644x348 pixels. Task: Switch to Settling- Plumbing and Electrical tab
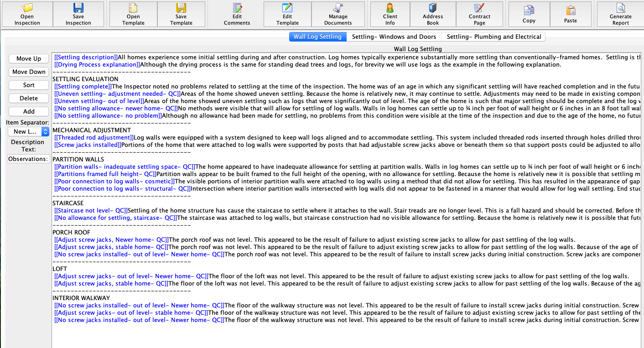click(x=494, y=36)
